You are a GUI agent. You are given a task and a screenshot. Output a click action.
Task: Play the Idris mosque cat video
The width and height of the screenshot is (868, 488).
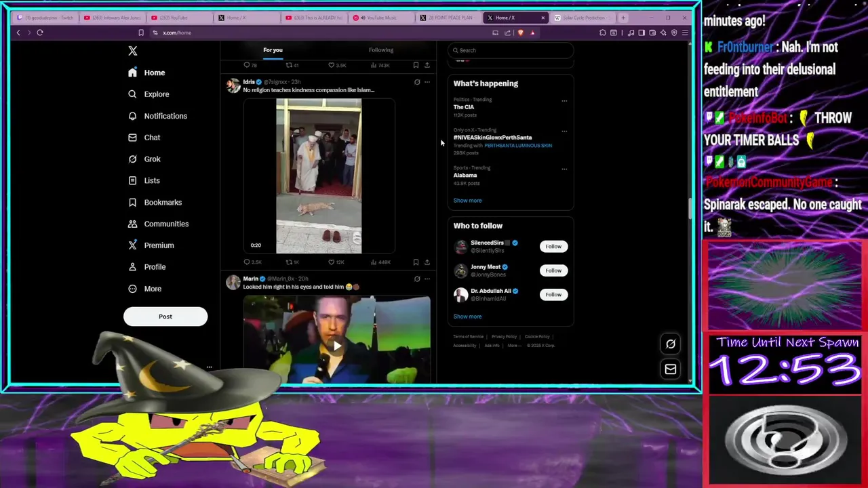coord(319,176)
